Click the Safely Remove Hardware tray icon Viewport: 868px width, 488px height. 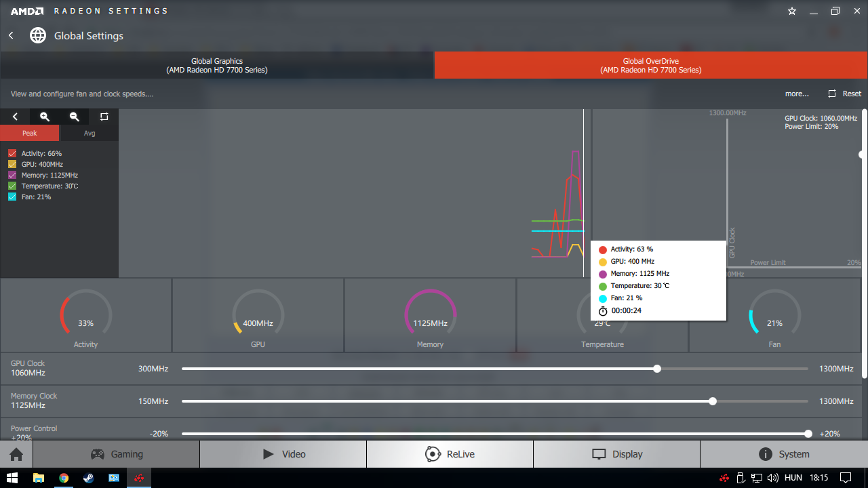click(741, 478)
